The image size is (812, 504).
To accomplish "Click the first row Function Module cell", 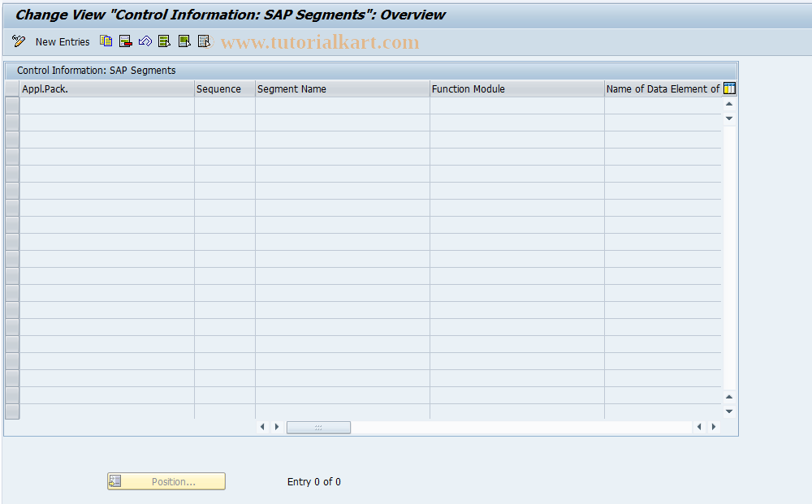I will tap(516, 106).
